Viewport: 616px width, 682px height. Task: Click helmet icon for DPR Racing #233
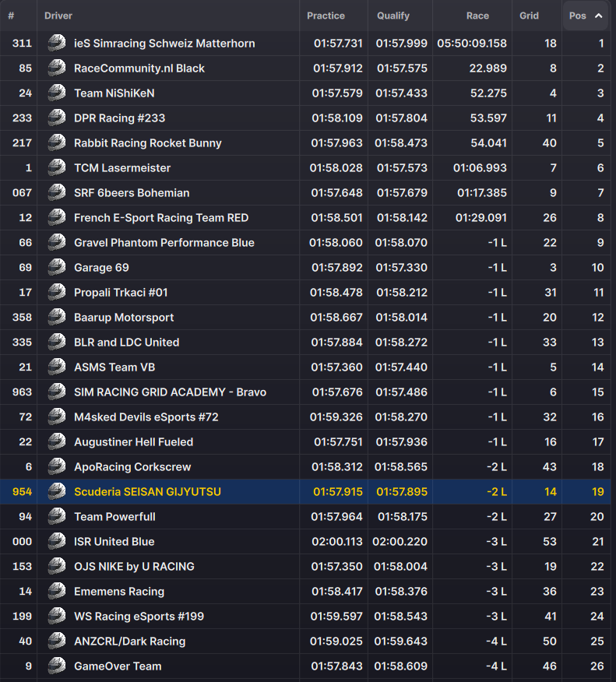[57, 118]
